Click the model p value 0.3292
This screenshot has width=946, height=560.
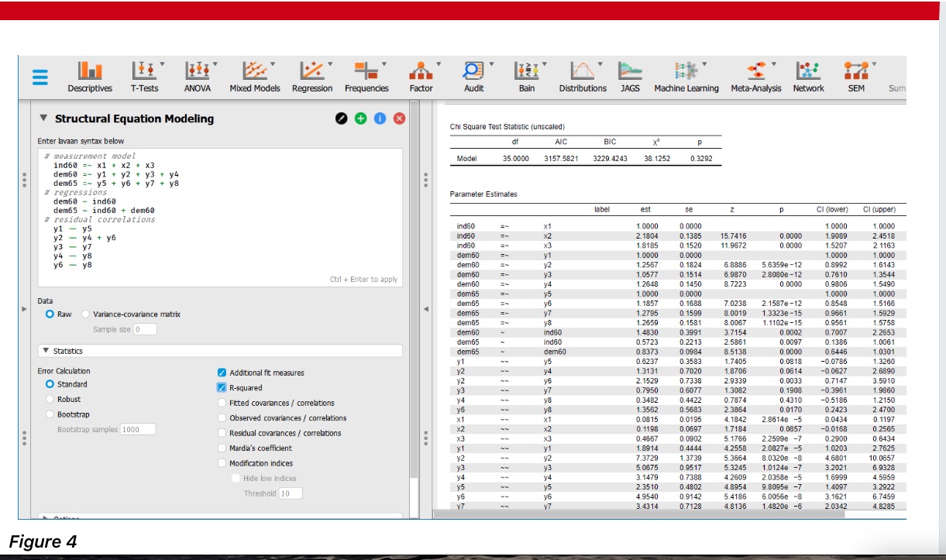coord(701,158)
